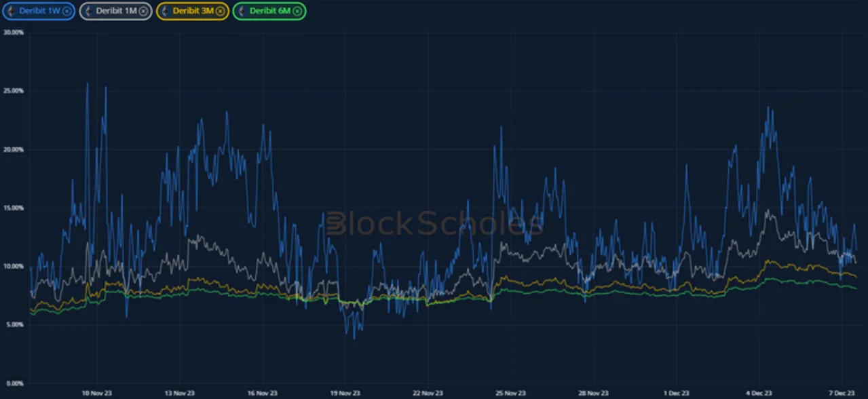Click the 28 Nov 23 date label
This screenshot has height=399, width=868.
[594, 393]
